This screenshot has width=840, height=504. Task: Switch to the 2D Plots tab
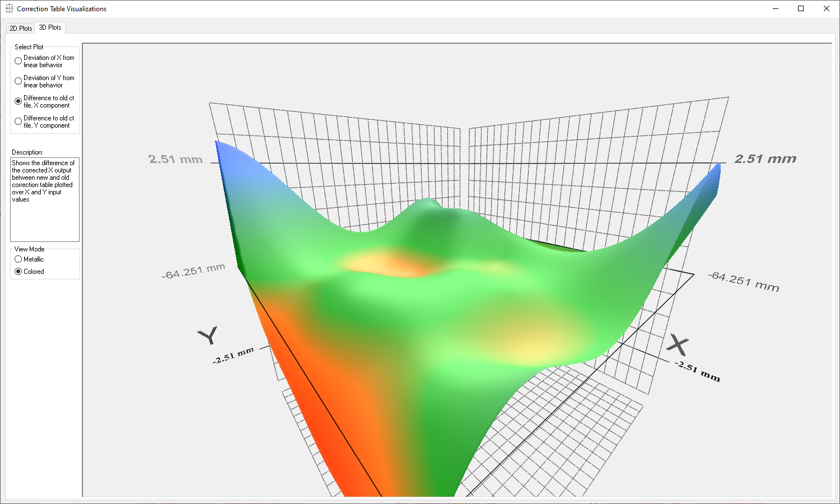tap(21, 28)
